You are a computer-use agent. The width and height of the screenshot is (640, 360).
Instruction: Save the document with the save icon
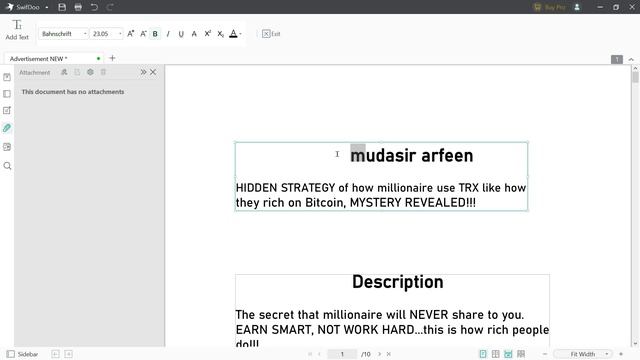tap(62, 7)
